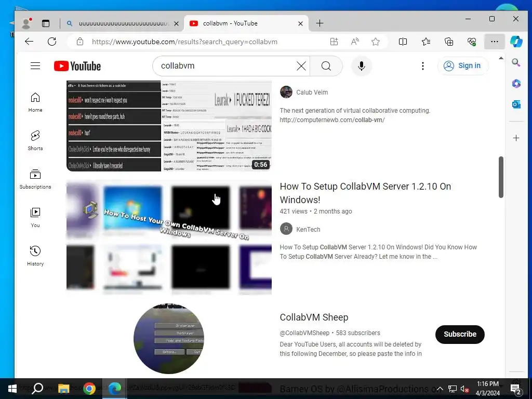Screen dimensions: 532x399
Task: Open the network icon in system tray
Action: 453,389
